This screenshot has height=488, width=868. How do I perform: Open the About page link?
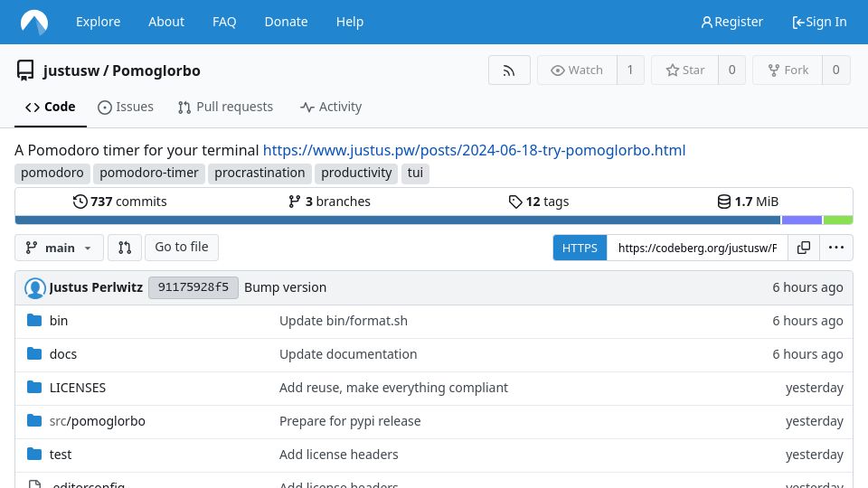pos(166,22)
